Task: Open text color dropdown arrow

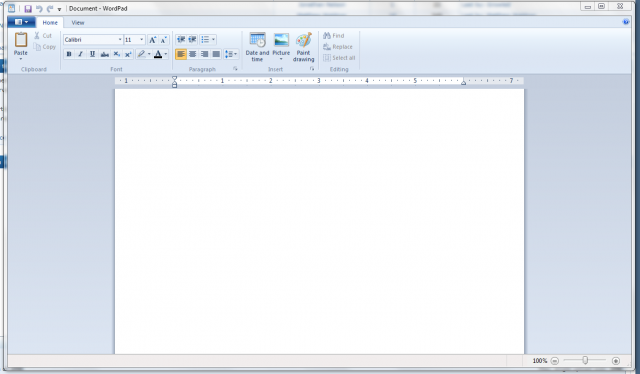Action: coord(166,54)
